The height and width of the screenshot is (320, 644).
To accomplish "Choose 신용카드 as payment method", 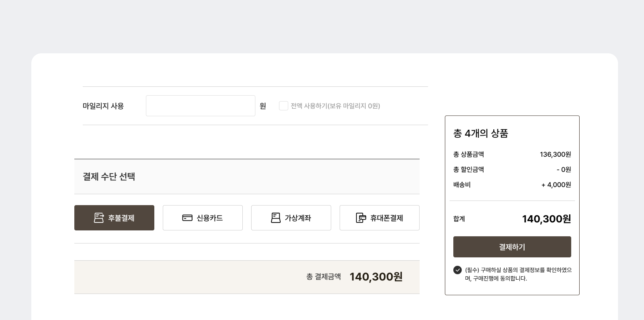I will (x=202, y=218).
